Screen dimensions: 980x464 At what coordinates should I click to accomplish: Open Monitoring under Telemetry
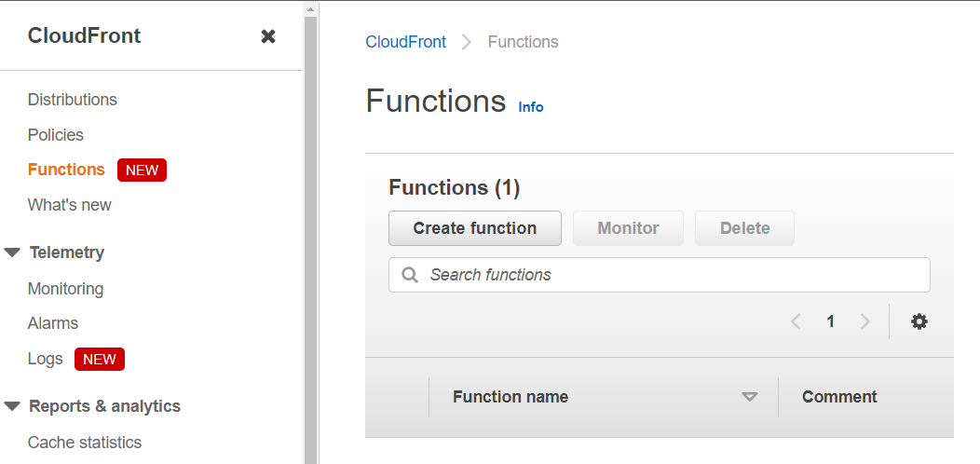[x=65, y=289]
